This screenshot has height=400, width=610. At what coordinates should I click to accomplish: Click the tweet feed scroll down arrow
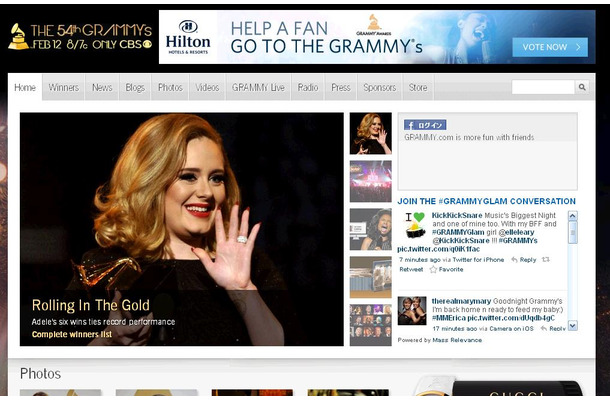573,325
